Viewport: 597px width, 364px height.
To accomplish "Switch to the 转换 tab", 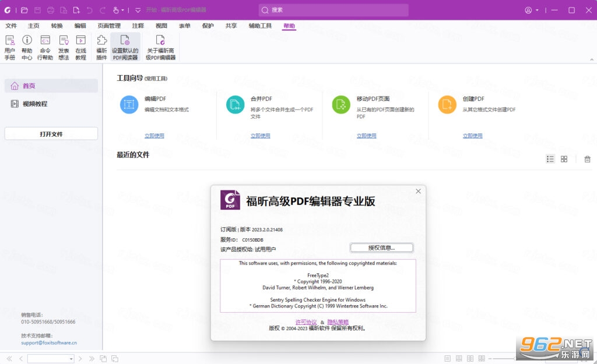I will point(57,26).
